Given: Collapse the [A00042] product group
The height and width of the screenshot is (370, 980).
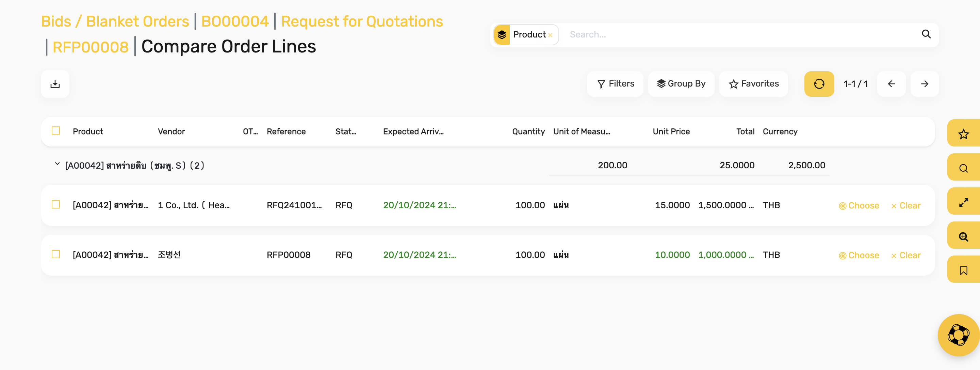Looking at the screenshot, I should pyautogui.click(x=57, y=164).
